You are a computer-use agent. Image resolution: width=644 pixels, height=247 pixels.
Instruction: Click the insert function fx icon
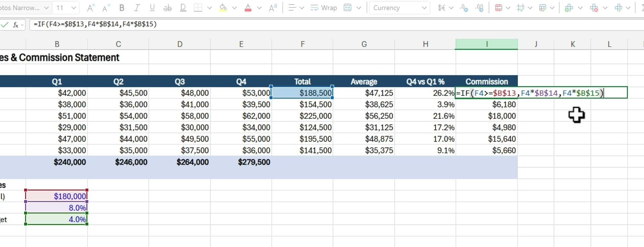pyautogui.click(x=15, y=24)
